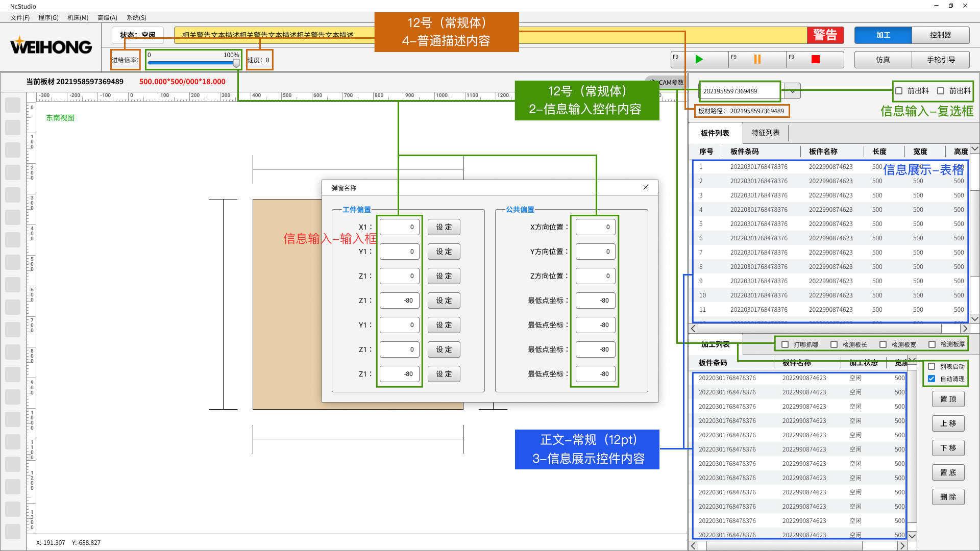Sort by the 长度 column header

(879, 152)
